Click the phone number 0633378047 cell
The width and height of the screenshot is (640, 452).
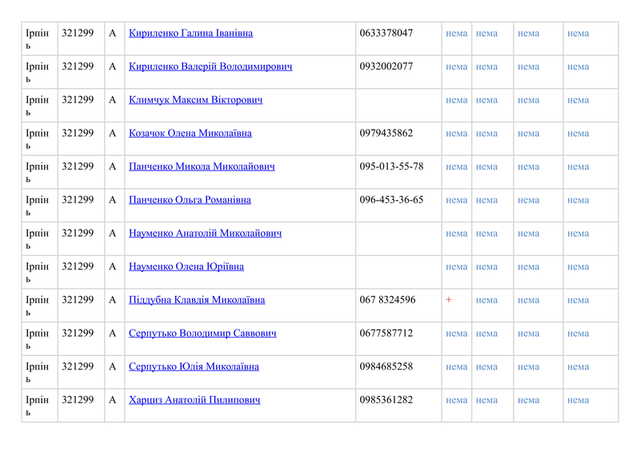pos(386,33)
